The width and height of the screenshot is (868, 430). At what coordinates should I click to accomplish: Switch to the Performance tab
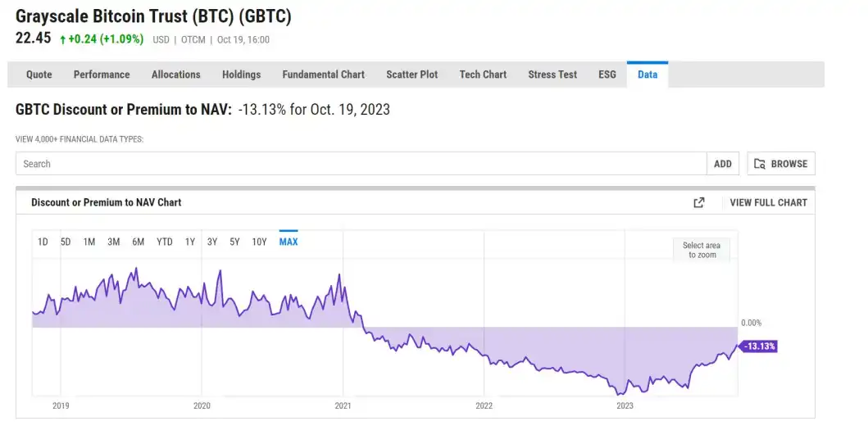102,75
